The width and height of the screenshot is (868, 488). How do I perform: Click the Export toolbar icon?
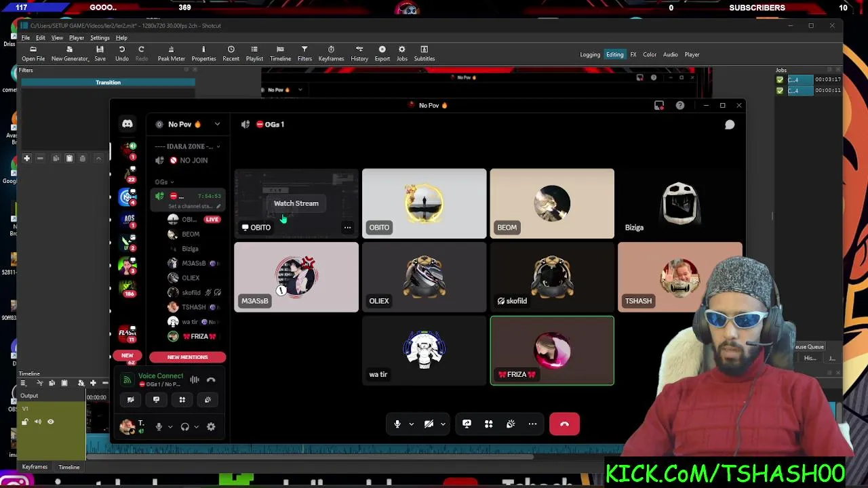[382, 54]
